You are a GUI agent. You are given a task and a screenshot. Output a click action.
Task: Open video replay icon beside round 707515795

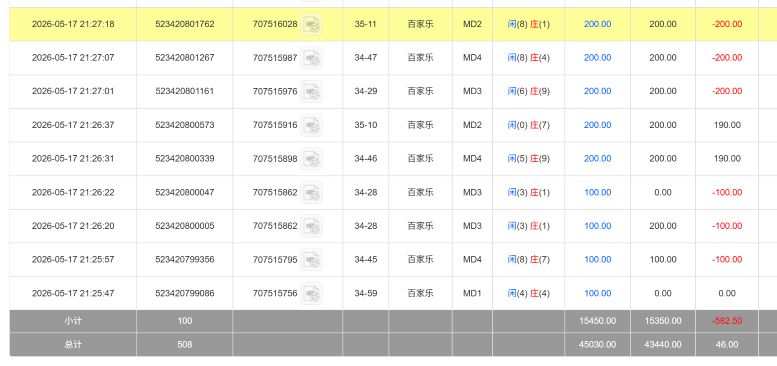[311, 260]
